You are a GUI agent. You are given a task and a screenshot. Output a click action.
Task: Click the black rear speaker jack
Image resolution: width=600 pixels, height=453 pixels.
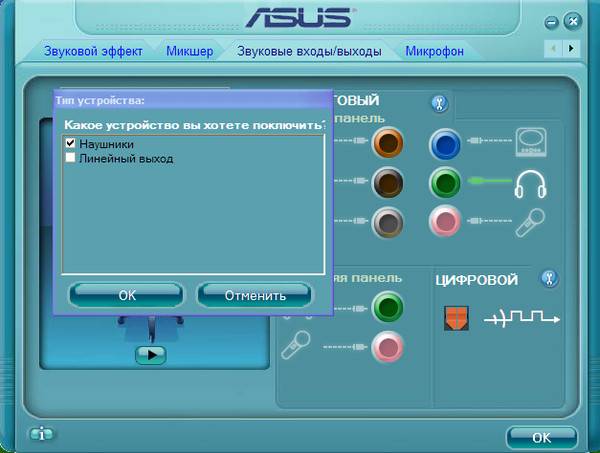(388, 183)
